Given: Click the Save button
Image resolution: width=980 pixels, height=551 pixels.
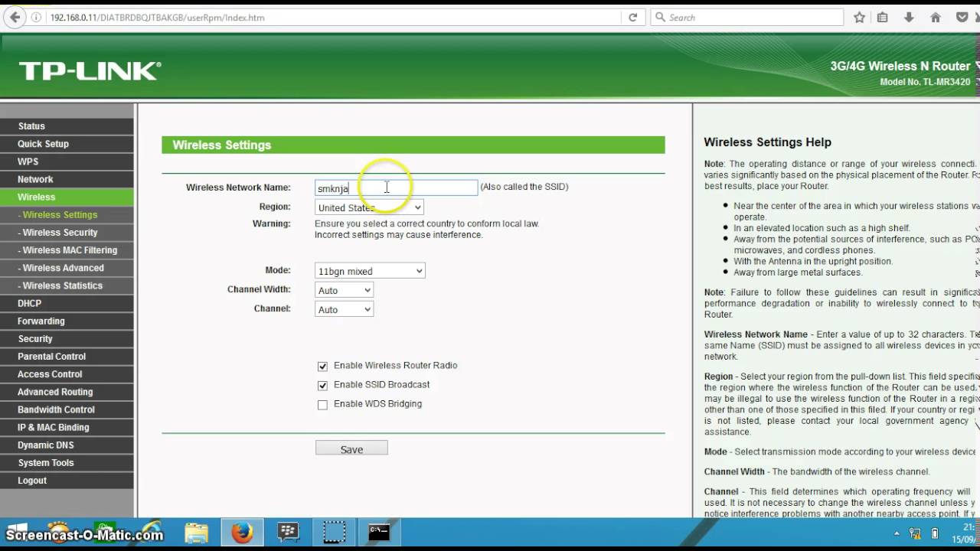Looking at the screenshot, I should point(351,448).
